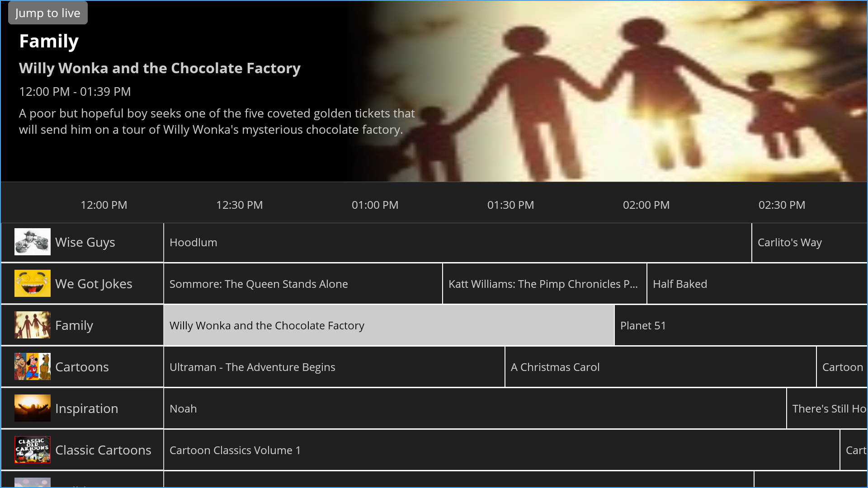
Task: Choose A Christmas Carol listing
Action: point(660,367)
